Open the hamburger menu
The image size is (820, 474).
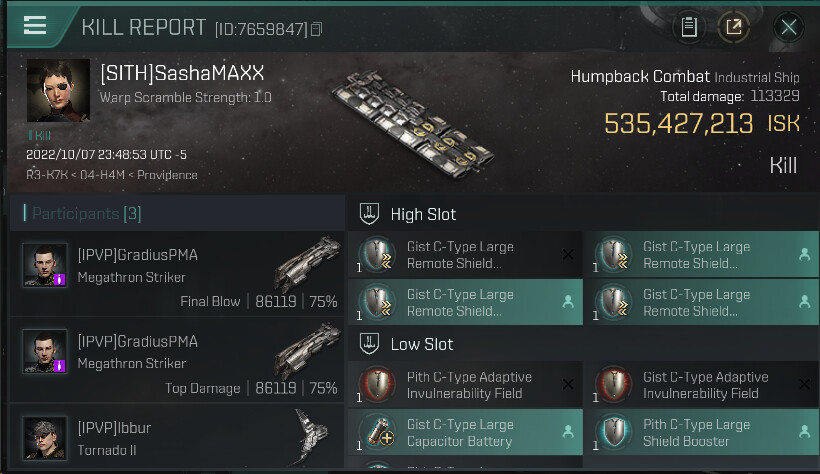(x=35, y=26)
